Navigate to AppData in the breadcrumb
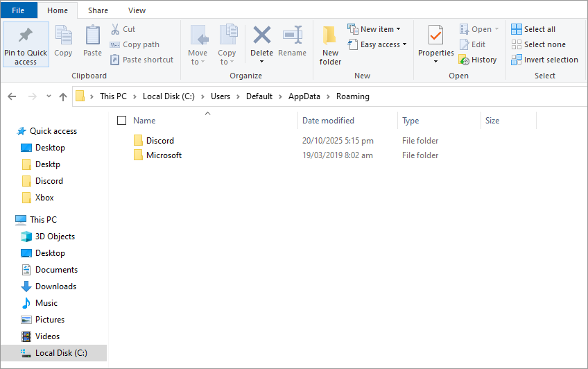 click(x=304, y=96)
